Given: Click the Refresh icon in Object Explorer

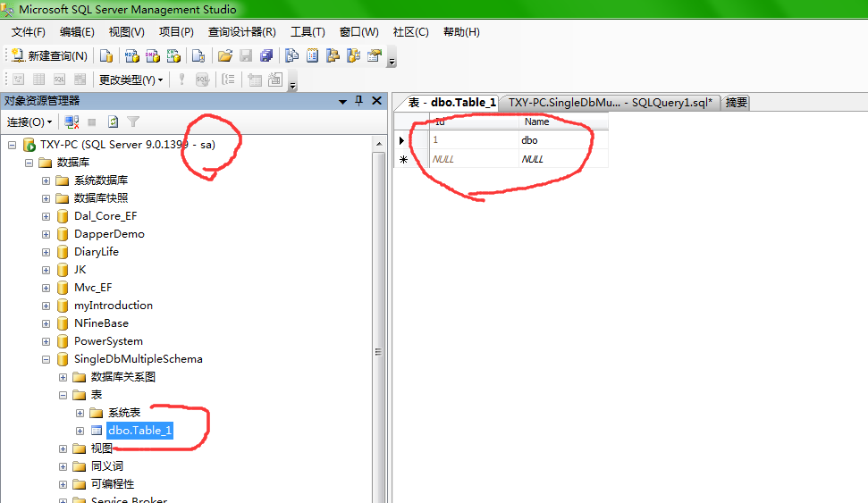Looking at the screenshot, I should coord(113,122).
